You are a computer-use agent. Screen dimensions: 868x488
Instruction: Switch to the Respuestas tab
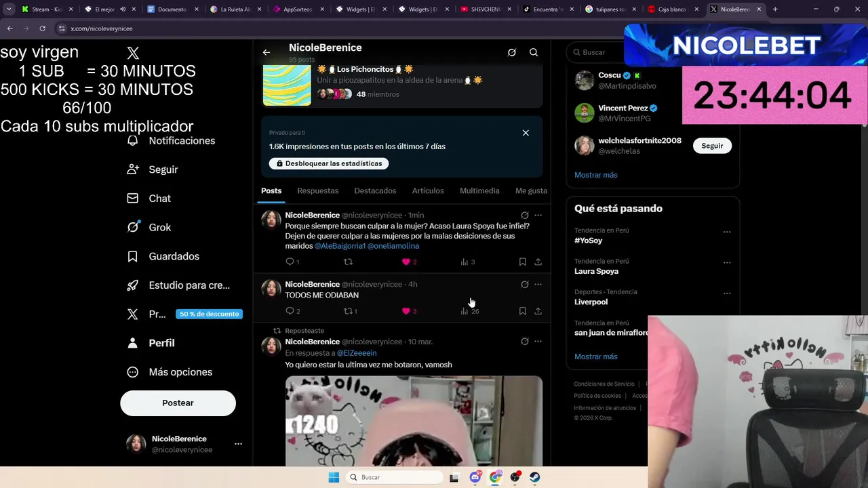point(317,191)
